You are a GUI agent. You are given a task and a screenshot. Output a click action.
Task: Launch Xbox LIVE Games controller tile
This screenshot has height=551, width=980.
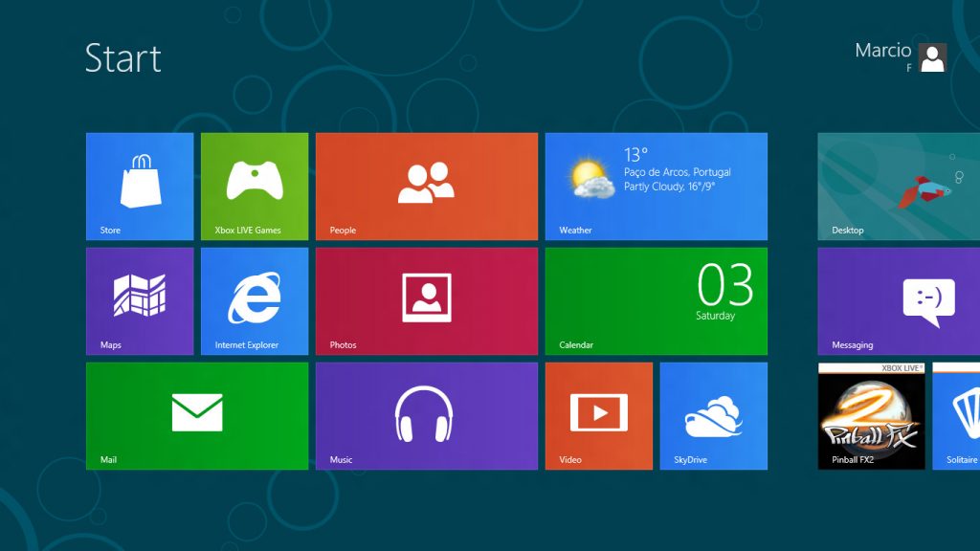click(x=255, y=187)
